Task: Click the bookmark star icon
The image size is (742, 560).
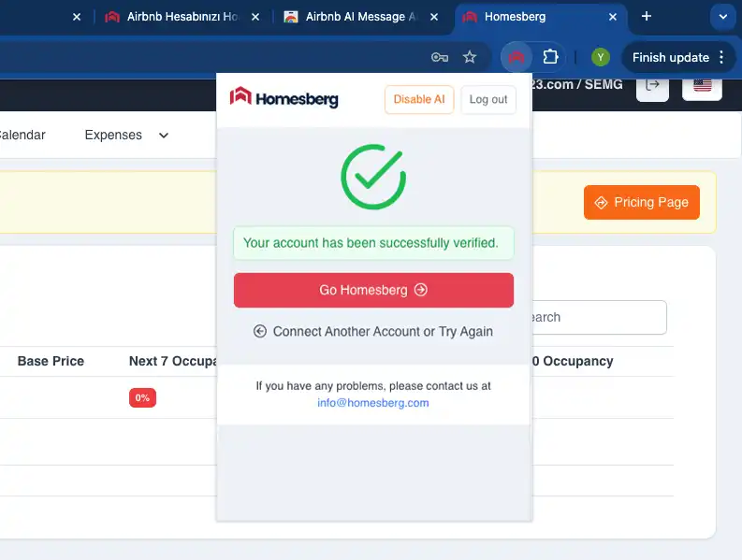Action: click(x=470, y=57)
